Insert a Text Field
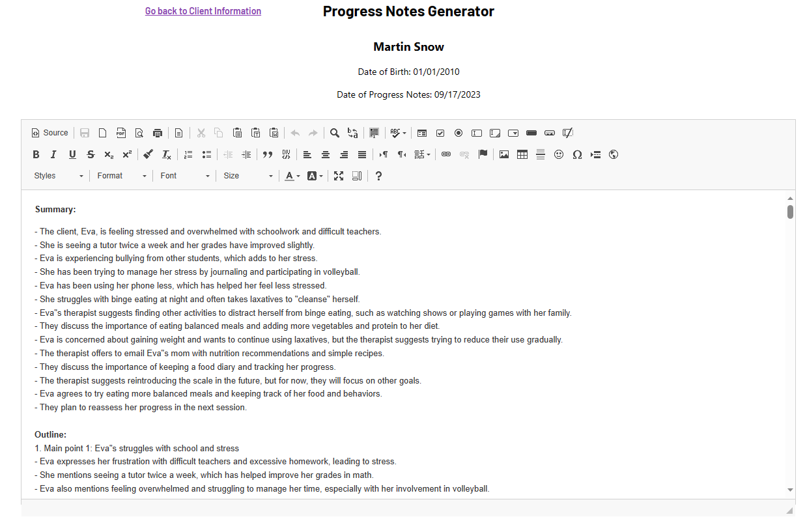Screen dimensions: 805x532 (x=477, y=133)
